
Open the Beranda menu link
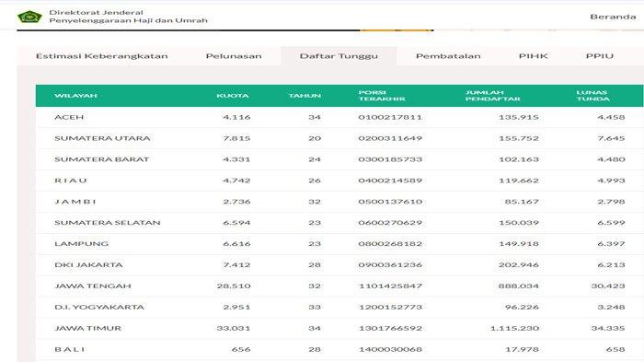(x=613, y=17)
